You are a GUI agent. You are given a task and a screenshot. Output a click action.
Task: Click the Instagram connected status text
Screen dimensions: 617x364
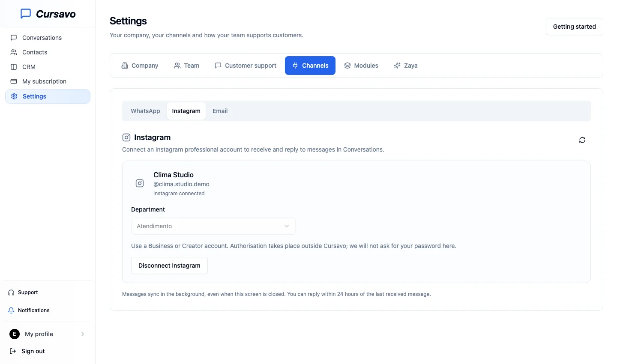pyautogui.click(x=179, y=194)
